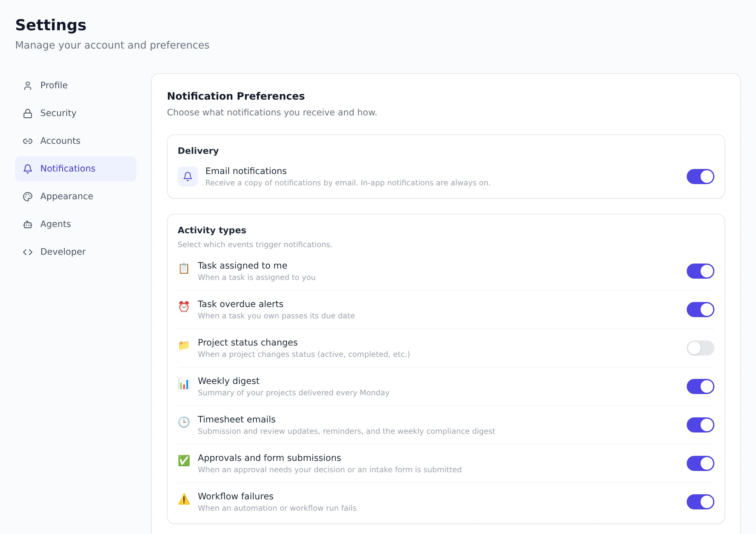Enable Project status changes notifications
This screenshot has height=534, width=756.
pos(700,348)
